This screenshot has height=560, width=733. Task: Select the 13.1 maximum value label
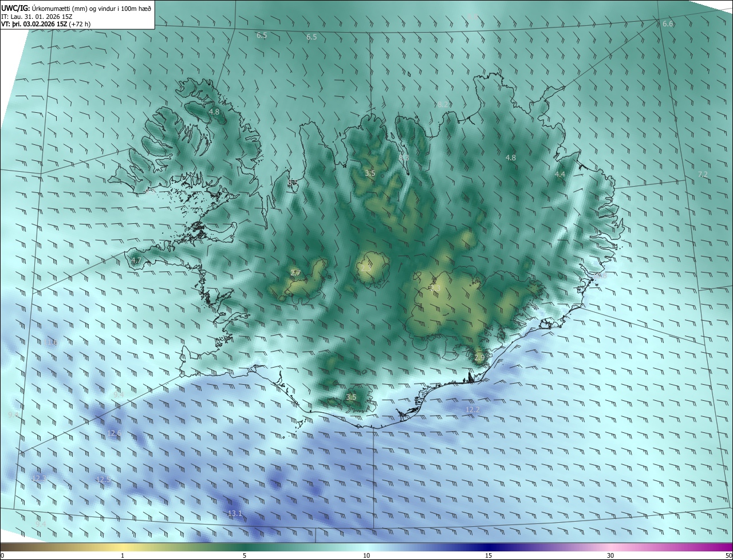coord(235,513)
